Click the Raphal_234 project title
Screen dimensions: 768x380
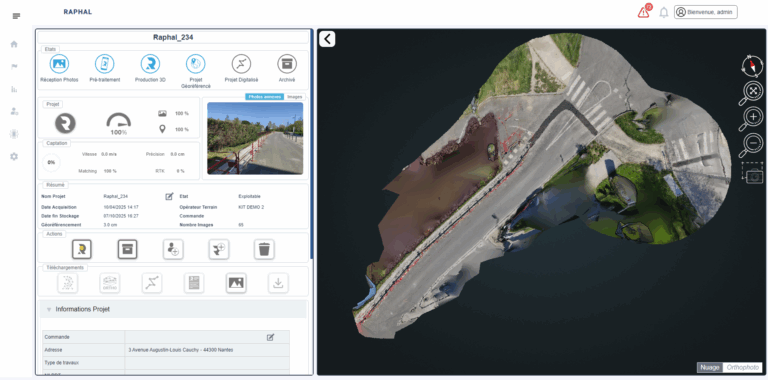(173, 37)
